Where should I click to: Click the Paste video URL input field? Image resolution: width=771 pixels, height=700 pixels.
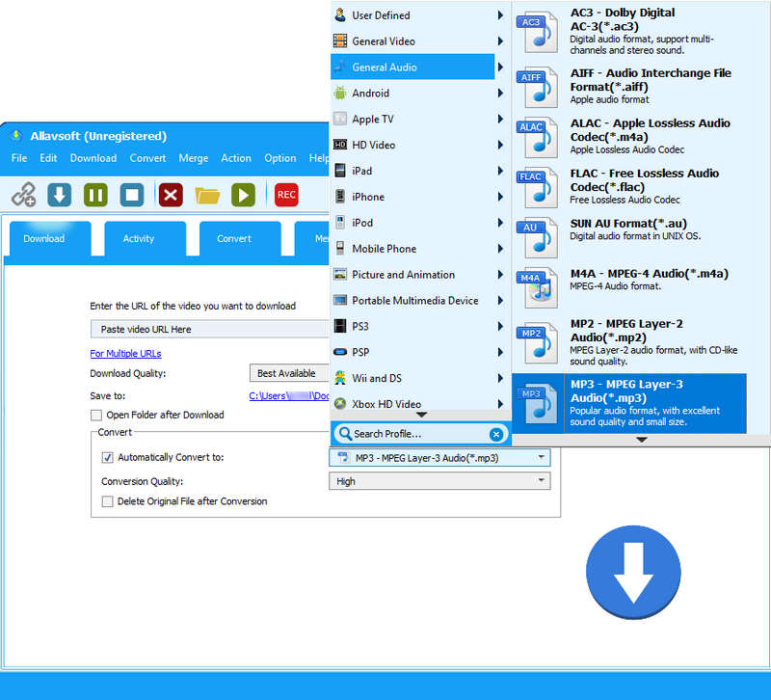coord(209,330)
